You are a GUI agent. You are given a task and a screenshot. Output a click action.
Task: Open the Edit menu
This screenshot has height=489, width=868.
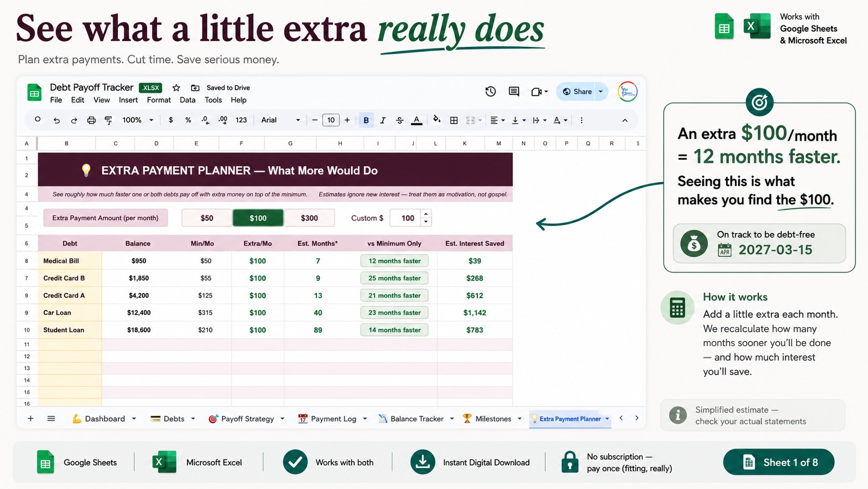[x=78, y=100]
